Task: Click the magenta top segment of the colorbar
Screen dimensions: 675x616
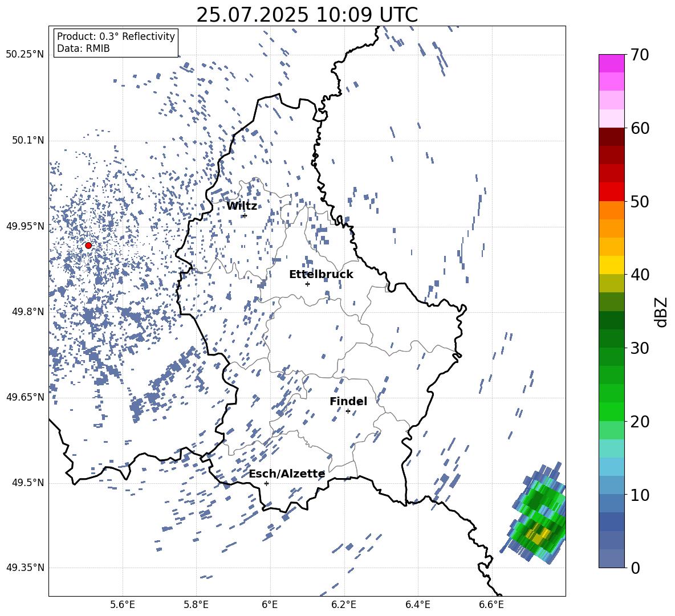Action: coord(611,63)
